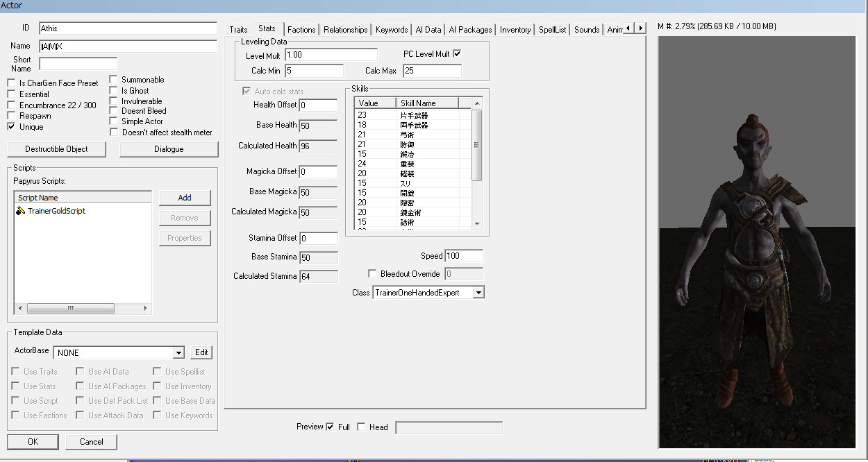Enable the Bleedout Override checkbox
This screenshot has width=868, height=462.
point(372,274)
